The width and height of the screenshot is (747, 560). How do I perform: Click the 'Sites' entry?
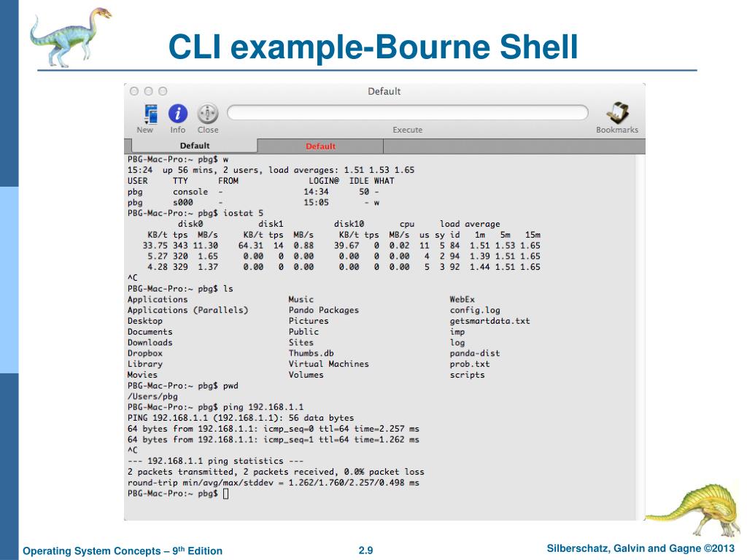301,343
